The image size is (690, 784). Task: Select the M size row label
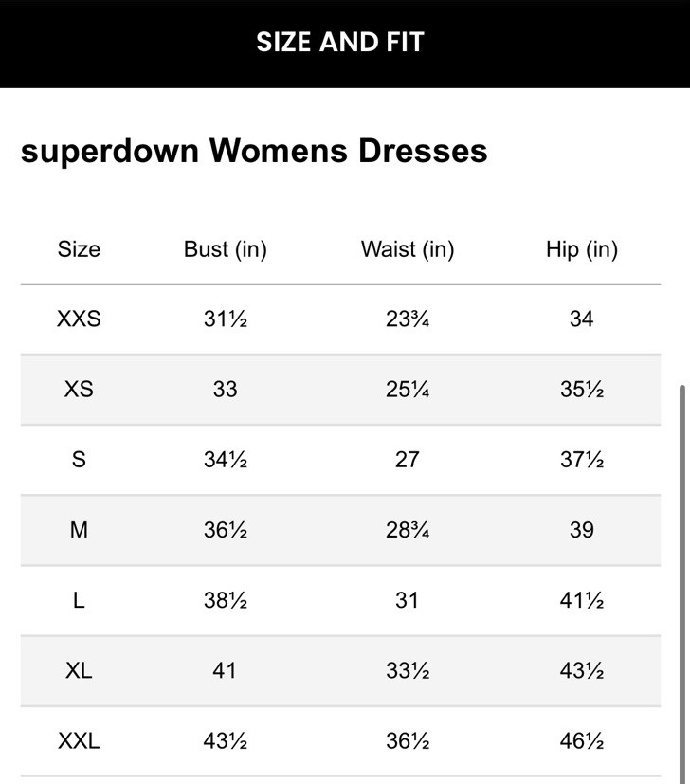79,530
